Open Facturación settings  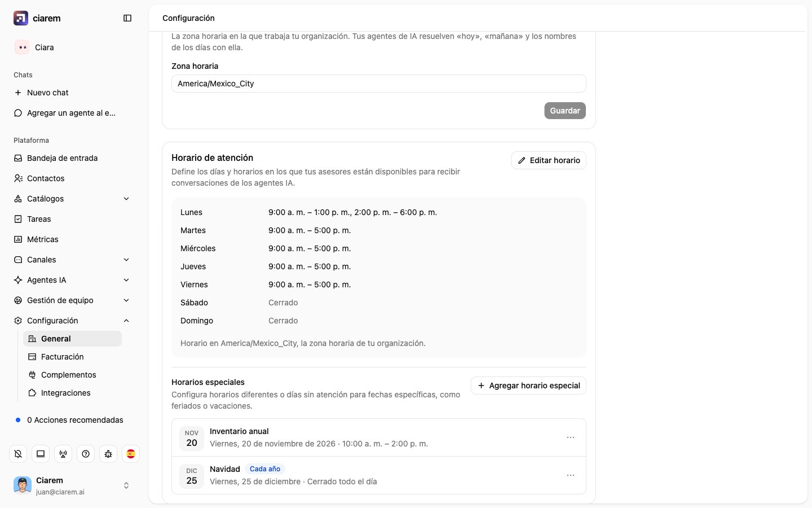72,357
